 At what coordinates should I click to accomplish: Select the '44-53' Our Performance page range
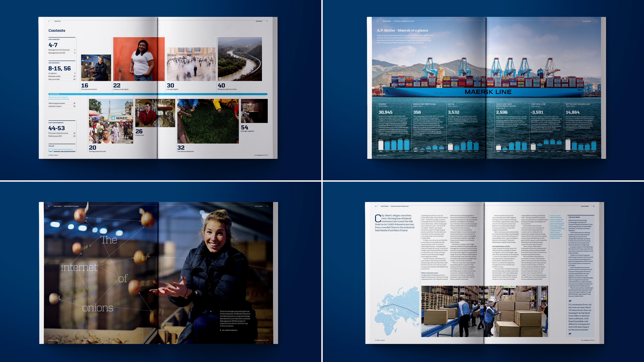coord(57,128)
